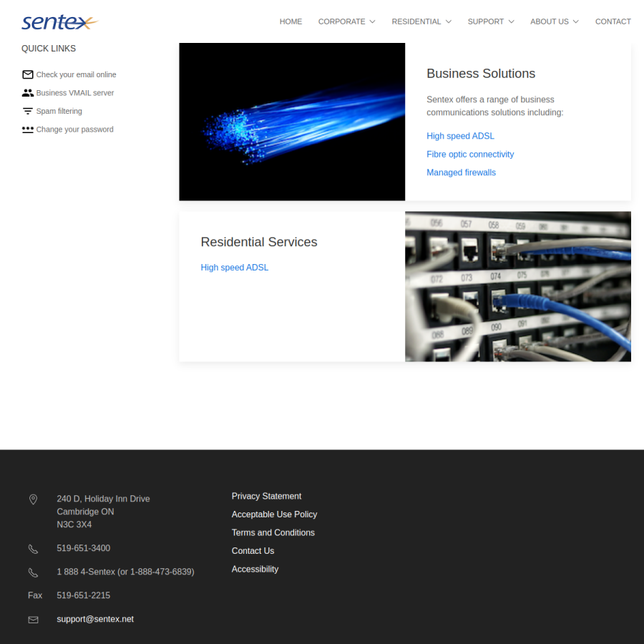Expand the Corporate menu chevron
Image resolution: width=644 pixels, height=644 pixels.
(372, 21)
